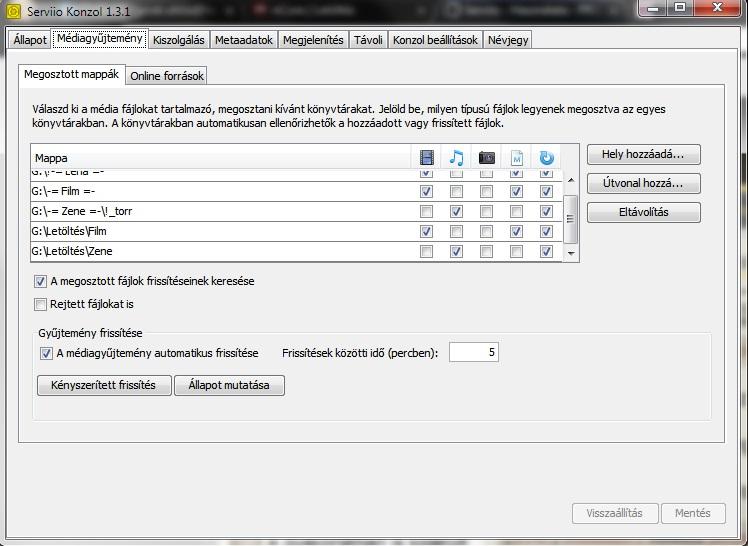
Task: Toggle auto-update for G:\-= Film =-
Action: [546, 192]
